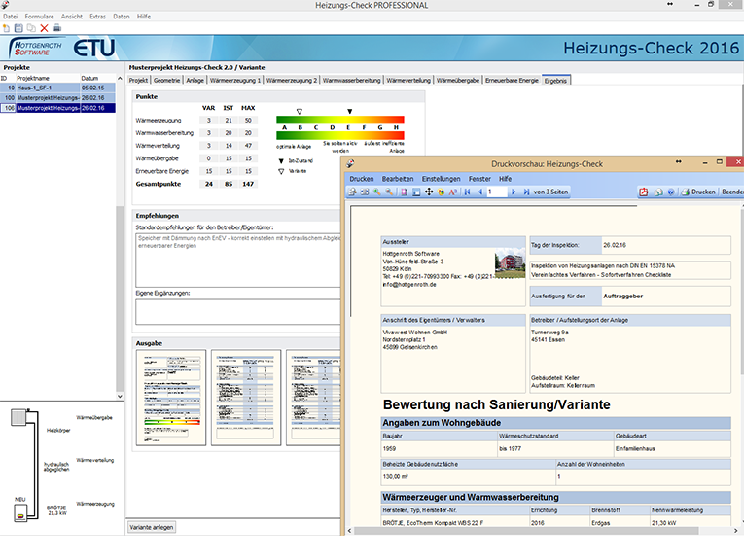Viewport: 744px width, 560px height.
Task: Open the Formulare menu
Action: pos(40,17)
